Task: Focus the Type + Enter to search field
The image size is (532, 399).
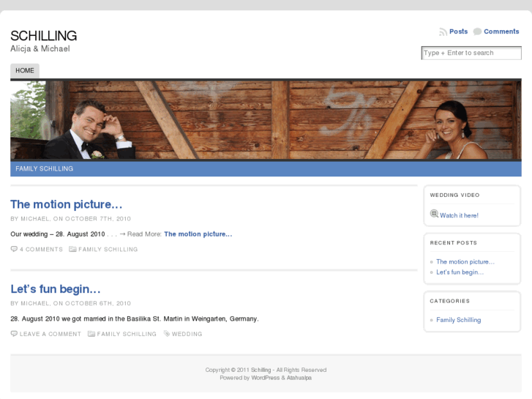Action: (471, 53)
